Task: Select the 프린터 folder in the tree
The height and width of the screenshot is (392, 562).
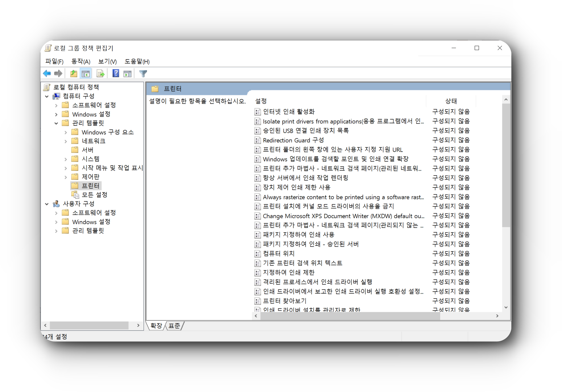Action: 90,185
